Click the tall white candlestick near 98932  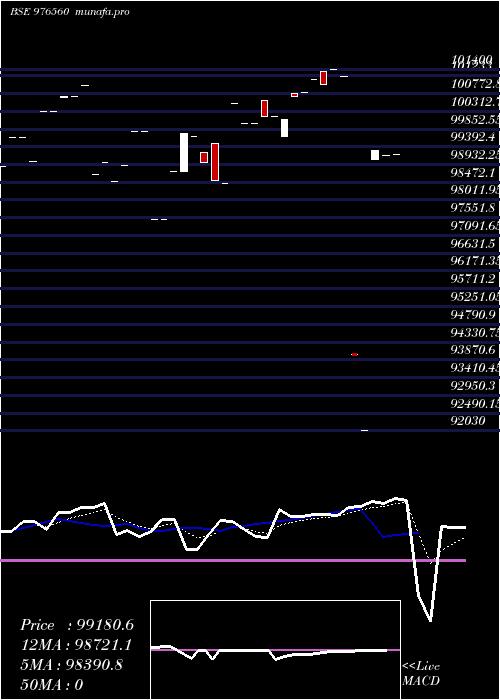coord(184,152)
